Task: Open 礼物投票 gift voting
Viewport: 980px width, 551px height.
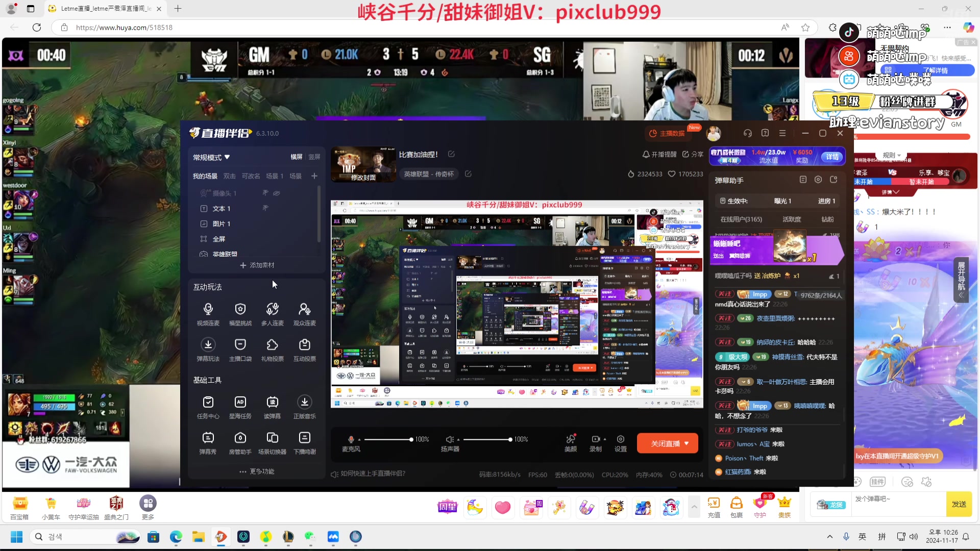Action: 273,349
